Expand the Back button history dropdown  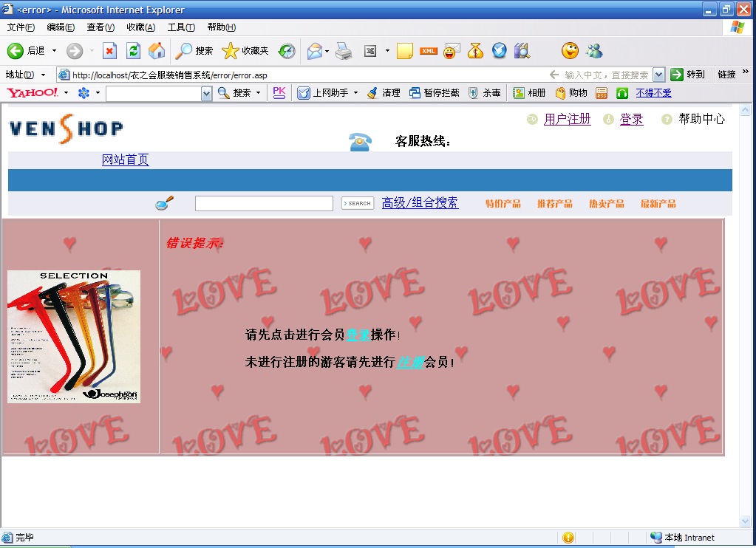tap(54, 51)
